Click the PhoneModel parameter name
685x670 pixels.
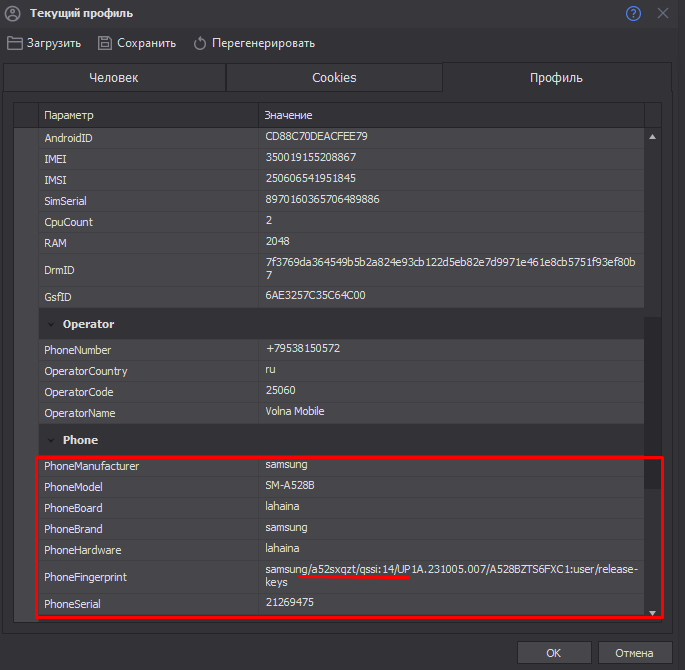point(73,487)
